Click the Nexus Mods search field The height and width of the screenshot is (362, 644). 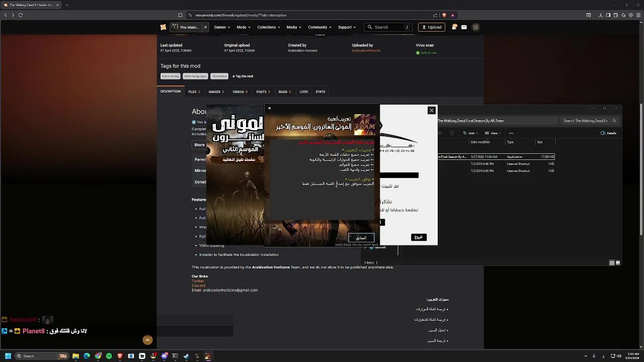click(388, 27)
